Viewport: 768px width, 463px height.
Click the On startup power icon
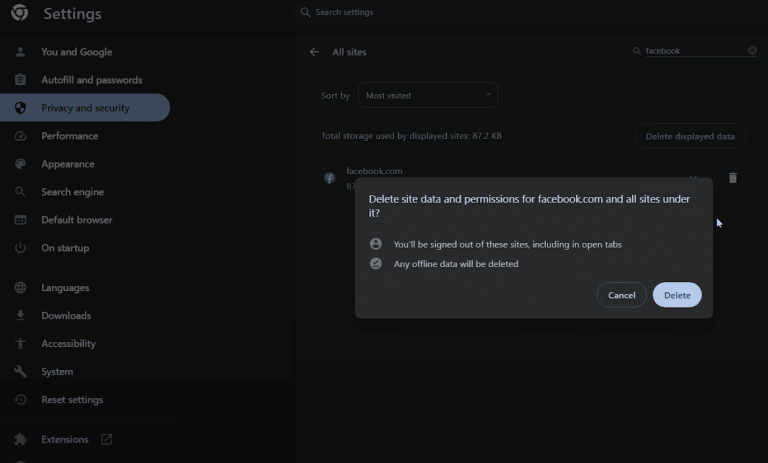tap(20, 247)
